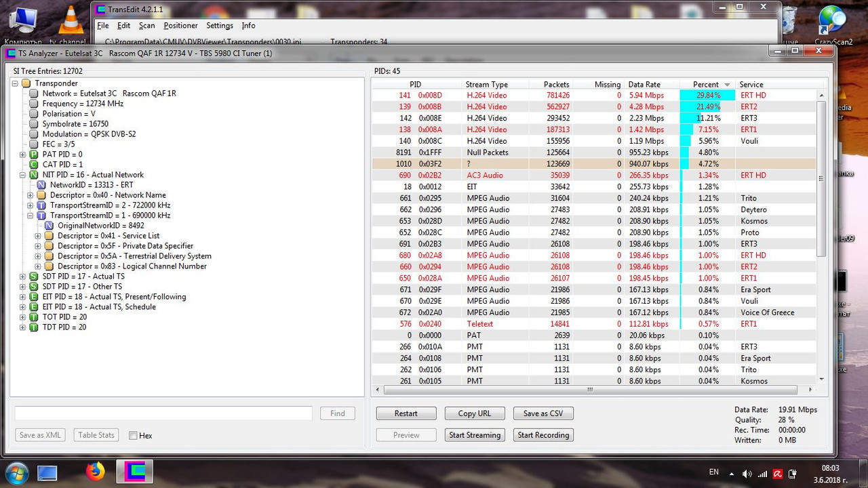The image size is (868, 488).
Task: Click the search input field beside Find
Action: (163, 413)
